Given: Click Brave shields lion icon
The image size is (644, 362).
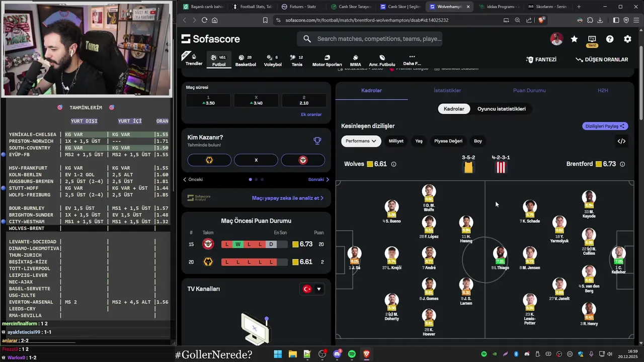Looking at the screenshot, I should tap(541, 20).
